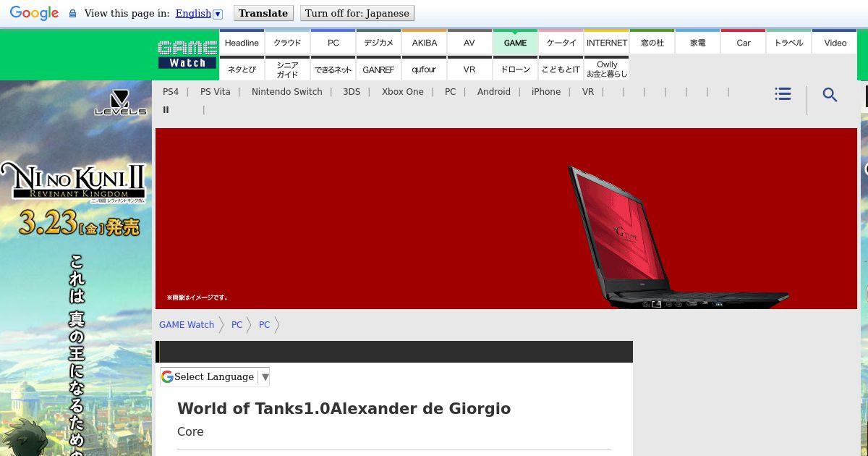Open the 窓の杜 tab
This screenshot has height=456, width=868.
(652, 42)
